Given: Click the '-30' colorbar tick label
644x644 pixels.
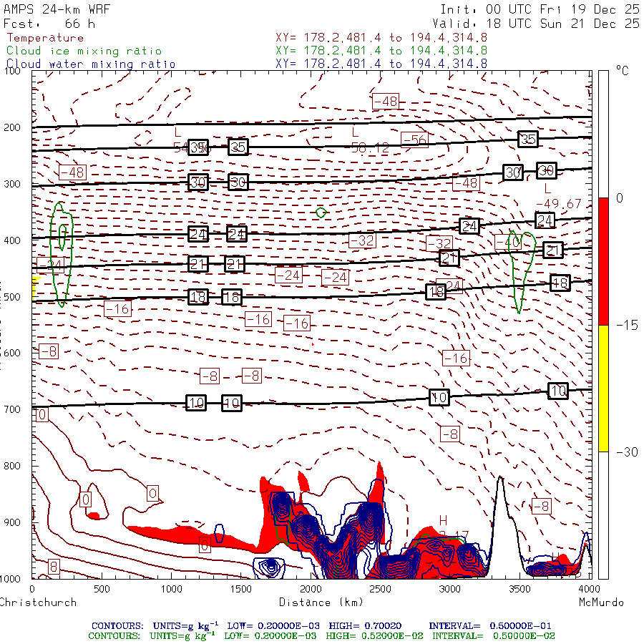Looking at the screenshot, I should (x=627, y=452).
